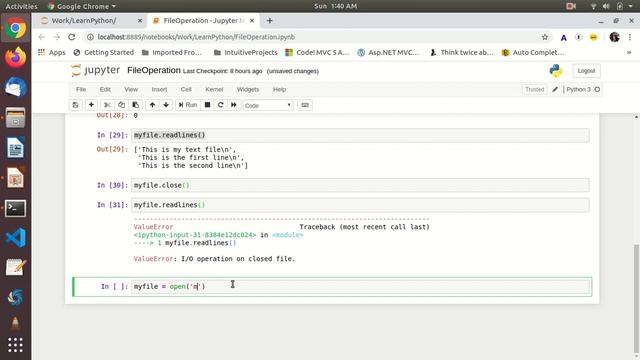
Task: Copy selected cells icon in toolbar
Action: pos(121,105)
